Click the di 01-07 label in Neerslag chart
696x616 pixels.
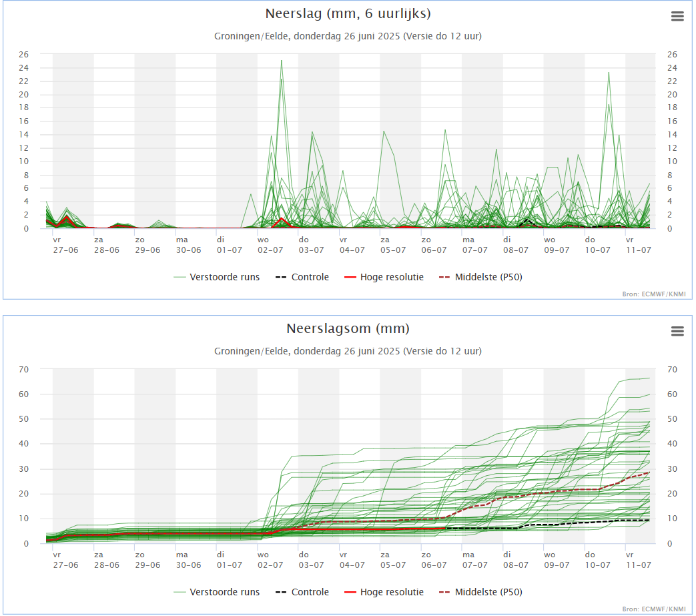tap(230, 245)
